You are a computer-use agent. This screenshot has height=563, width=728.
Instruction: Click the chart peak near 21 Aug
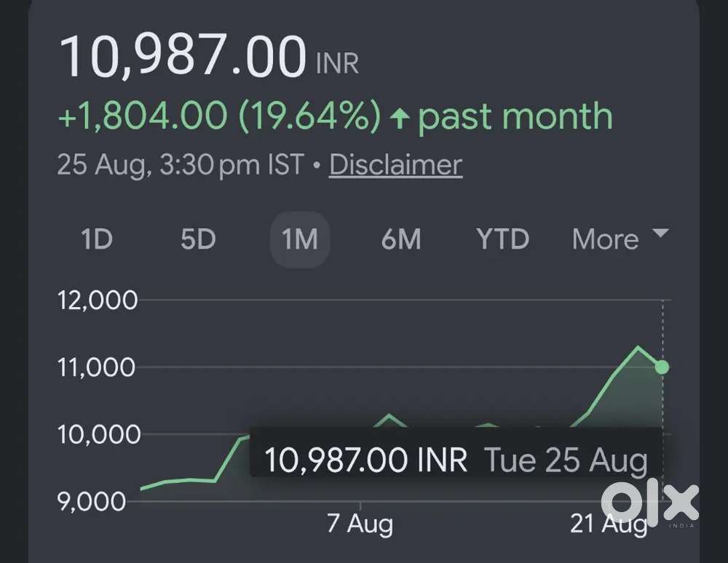pyautogui.click(x=638, y=347)
